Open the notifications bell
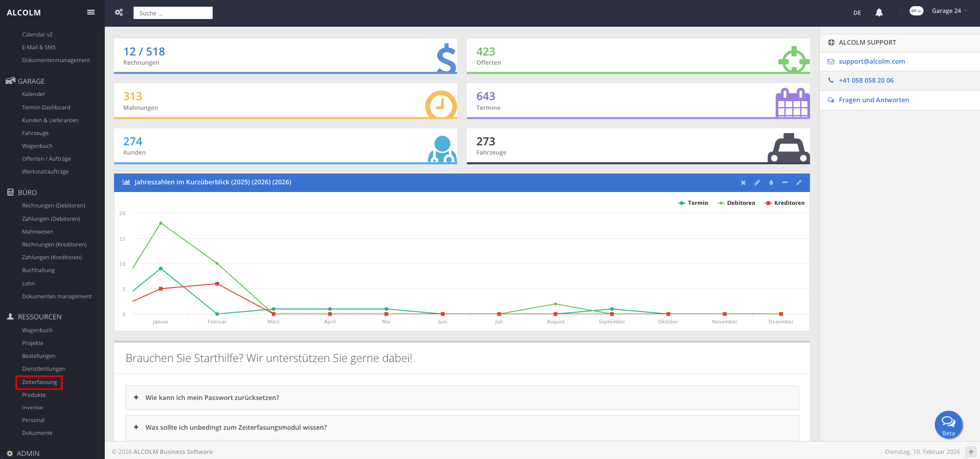 tap(879, 13)
